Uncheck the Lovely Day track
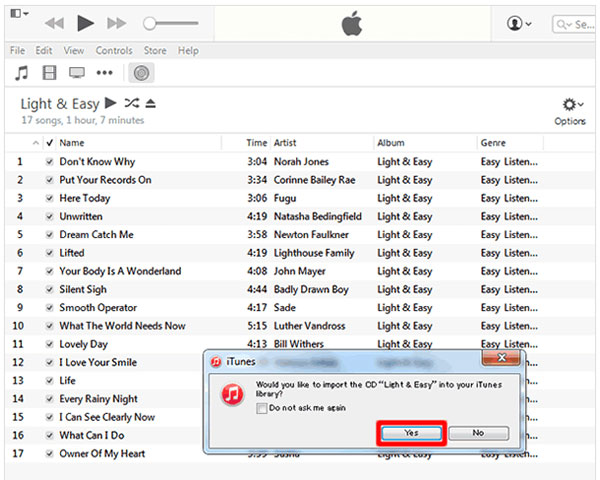 click(49, 344)
